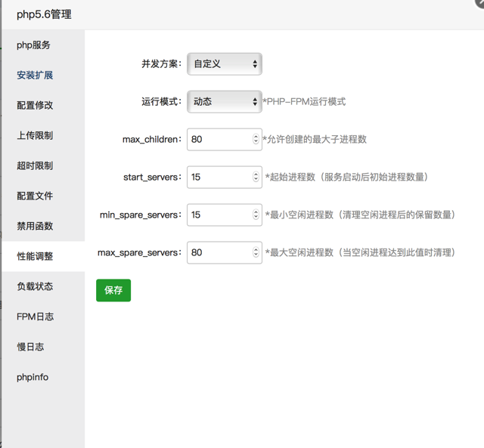The height and width of the screenshot is (448, 484).
Task: Click the max_spare_servers stepper arrows
Action: click(256, 252)
